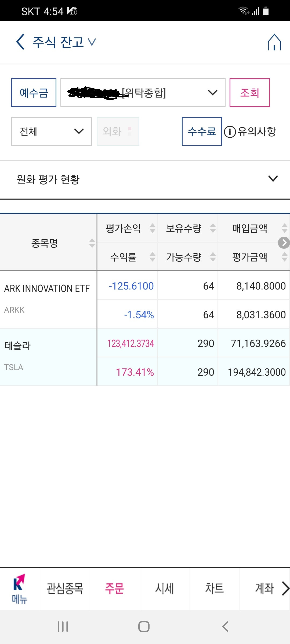290x644 pixels.
Task: Sort by 평가손익 column arrows
Action: 153,228
